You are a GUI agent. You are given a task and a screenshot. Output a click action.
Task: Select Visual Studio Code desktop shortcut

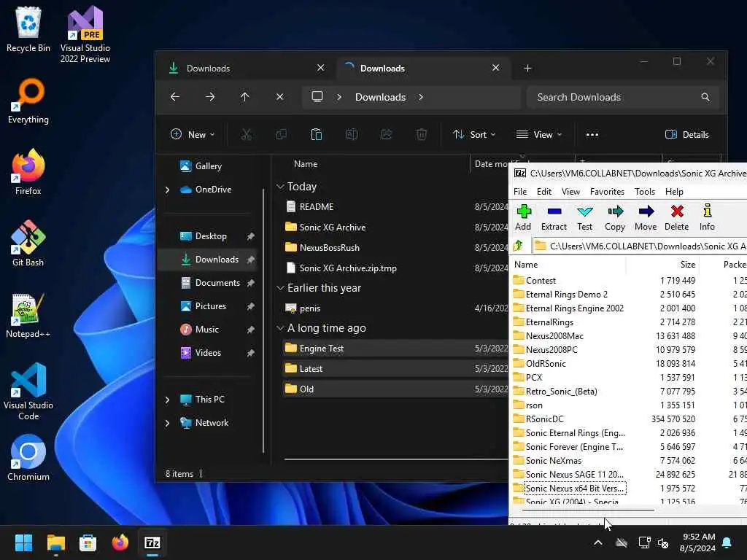[x=28, y=392]
